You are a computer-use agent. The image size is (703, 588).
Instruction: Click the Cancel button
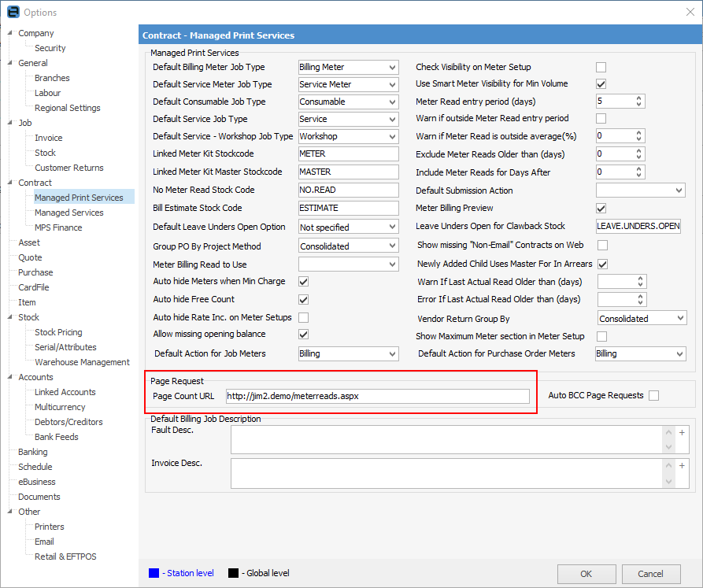tap(650, 574)
